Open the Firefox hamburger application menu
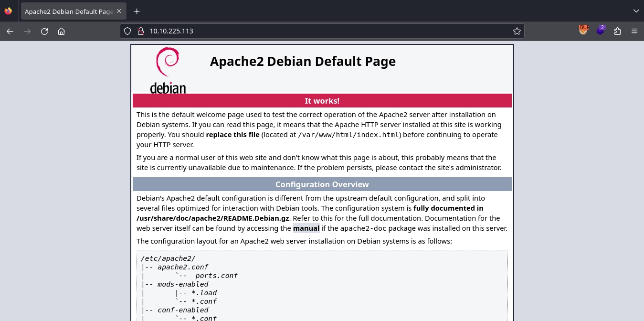The image size is (644, 321). coord(634,31)
